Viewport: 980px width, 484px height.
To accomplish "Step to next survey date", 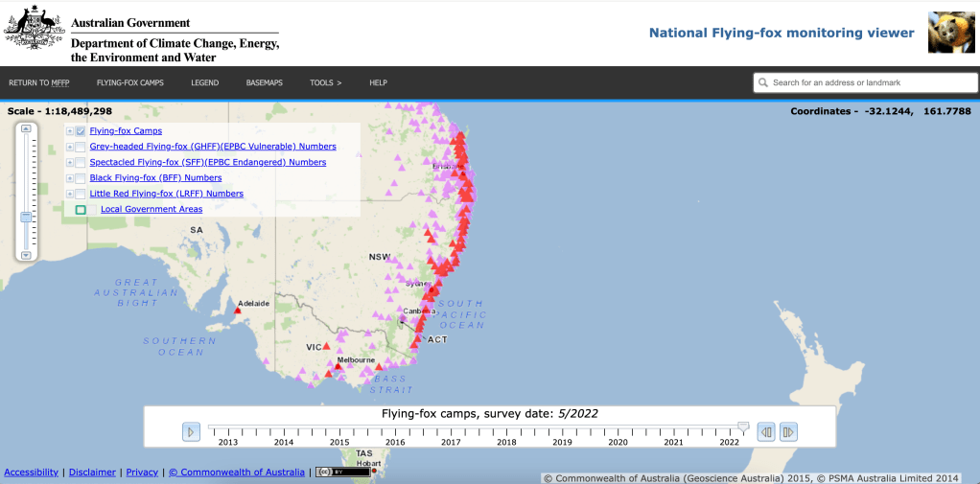I will (x=788, y=432).
